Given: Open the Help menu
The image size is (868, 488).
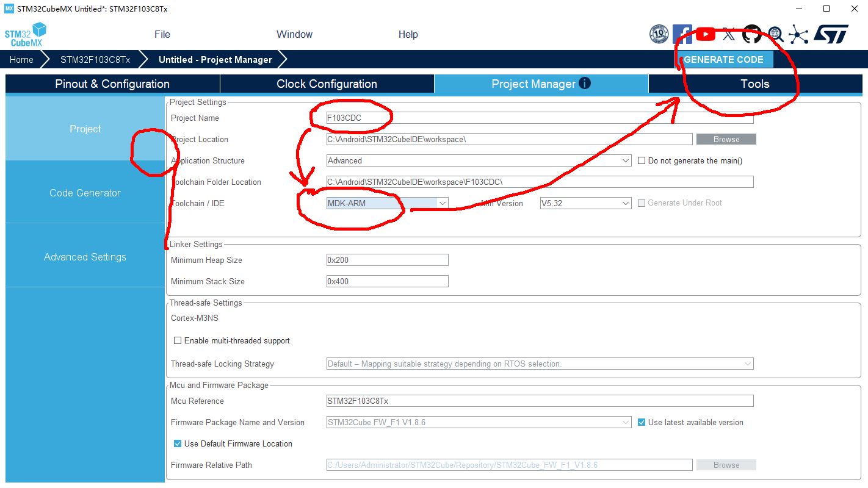Looking at the screenshot, I should click(408, 34).
